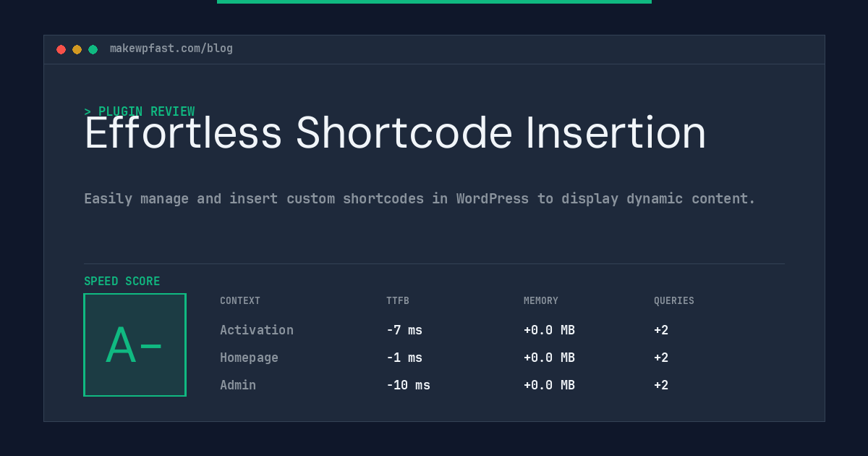The height and width of the screenshot is (456, 868).
Task: Select the Homepage row label
Action: pyautogui.click(x=249, y=358)
